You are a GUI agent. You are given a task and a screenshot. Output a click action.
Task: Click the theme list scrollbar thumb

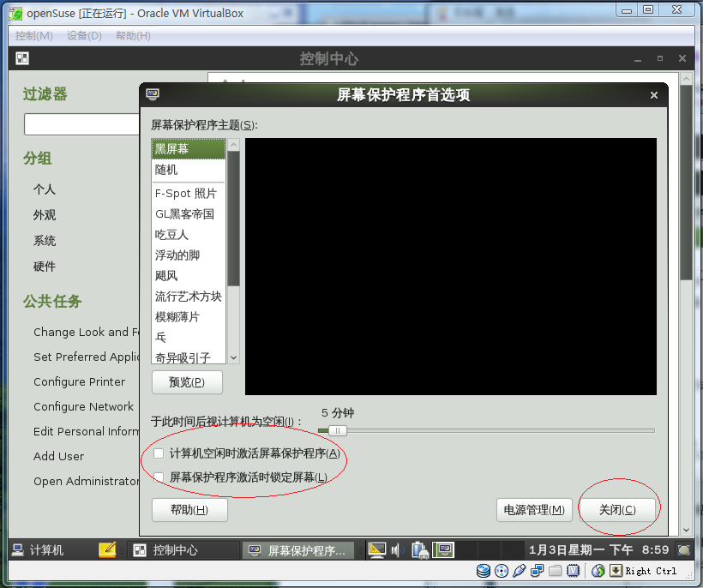pyautogui.click(x=233, y=219)
